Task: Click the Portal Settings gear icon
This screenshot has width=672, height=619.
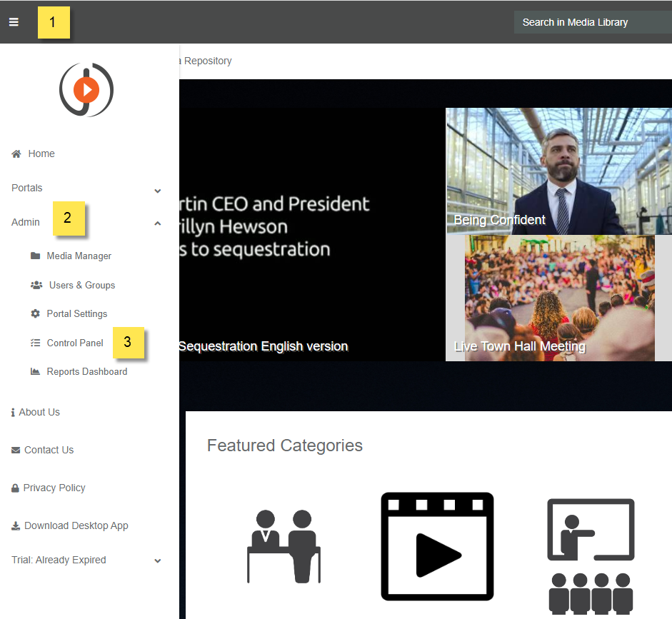Action: pos(36,313)
